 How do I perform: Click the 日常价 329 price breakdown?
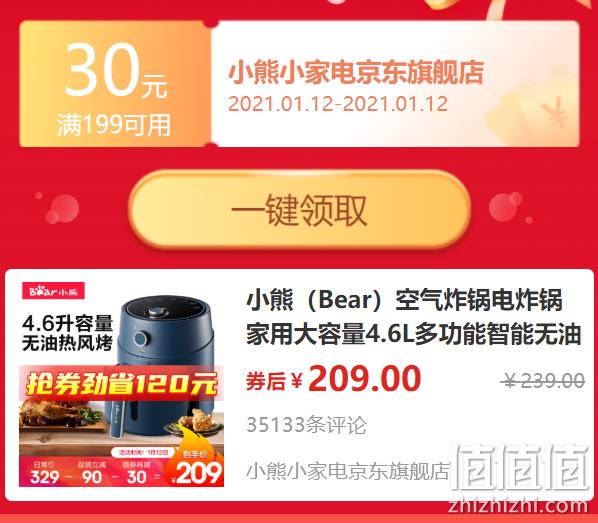click(x=45, y=472)
